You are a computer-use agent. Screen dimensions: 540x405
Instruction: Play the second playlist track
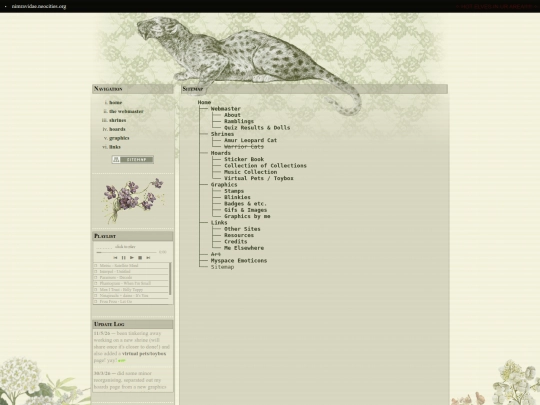click(131, 271)
